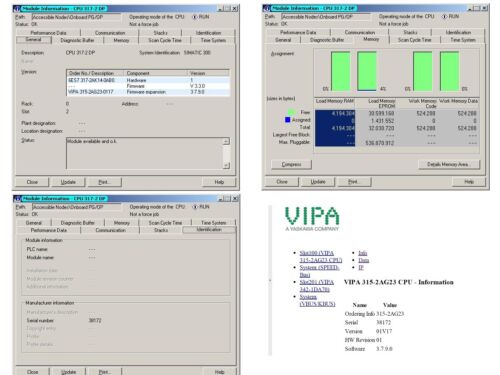Click the RUN operating mode indicator in top-left window
This screenshot has width=500, height=375.
201,17
